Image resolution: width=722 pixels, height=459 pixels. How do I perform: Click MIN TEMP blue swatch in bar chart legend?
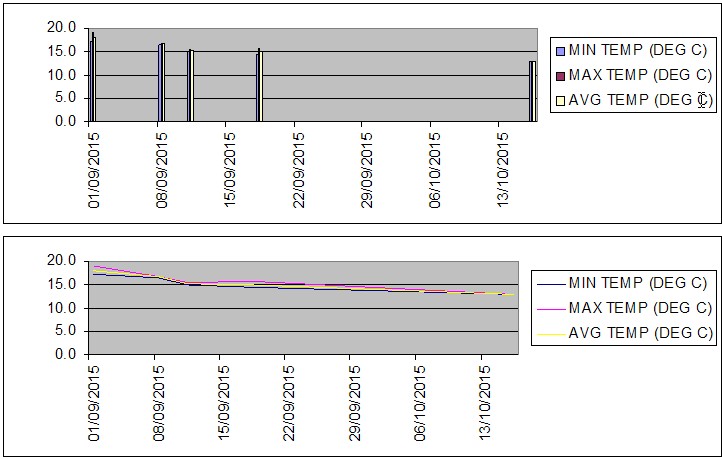(560, 51)
